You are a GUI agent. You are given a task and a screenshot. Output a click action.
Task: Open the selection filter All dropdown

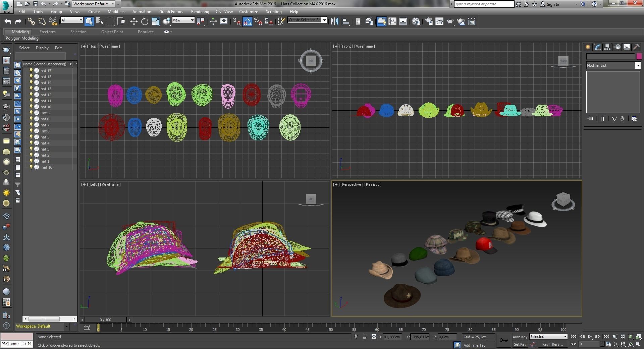click(72, 20)
